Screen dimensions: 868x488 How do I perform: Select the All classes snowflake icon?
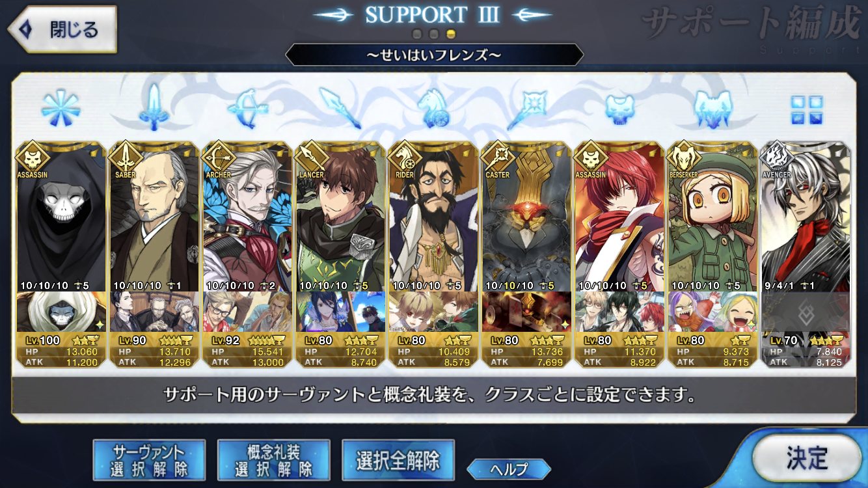click(61, 109)
